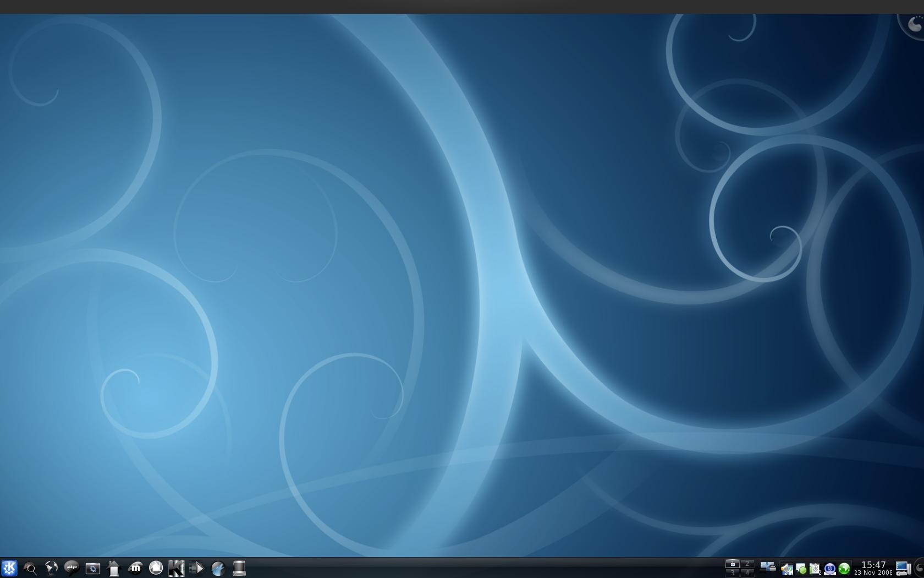Open the gear window system settings launcher

[92, 568]
